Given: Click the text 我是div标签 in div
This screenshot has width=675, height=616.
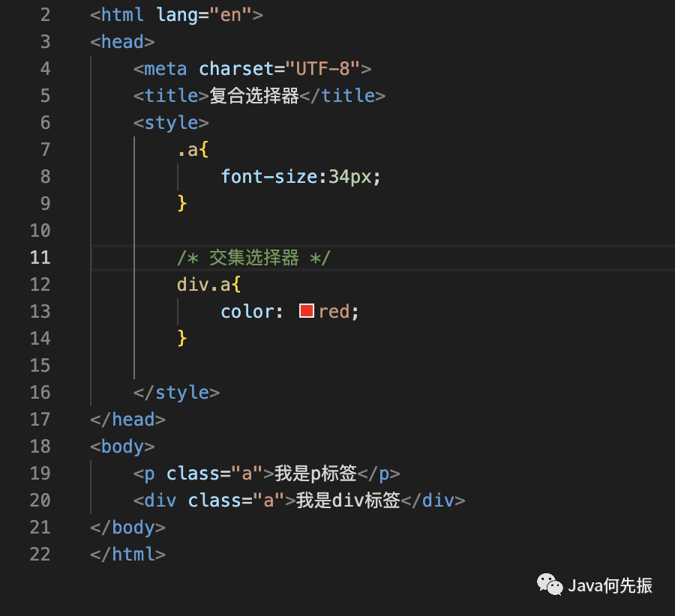Looking at the screenshot, I should point(348,501).
